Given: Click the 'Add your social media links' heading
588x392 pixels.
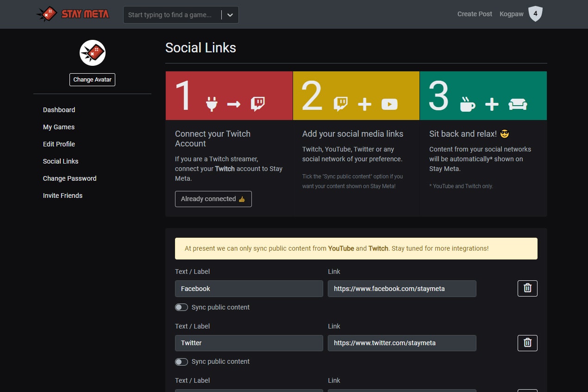Looking at the screenshot, I should coord(353,134).
